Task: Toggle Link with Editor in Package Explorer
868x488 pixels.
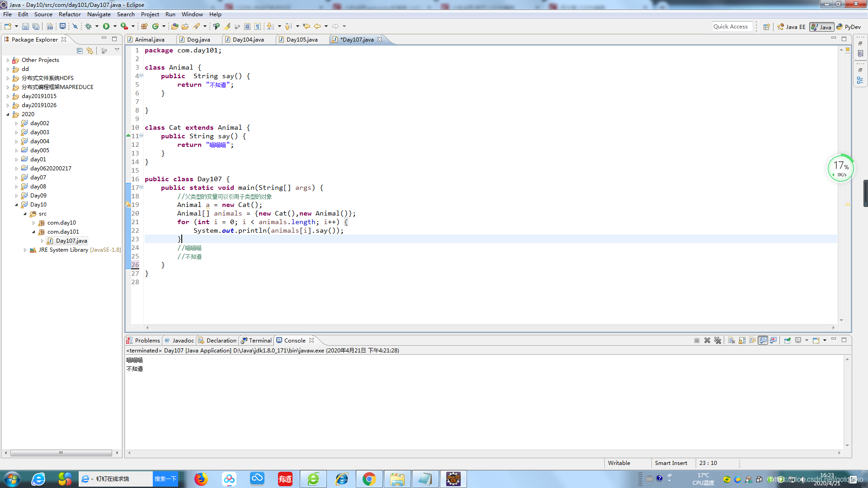Action: pos(90,51)
